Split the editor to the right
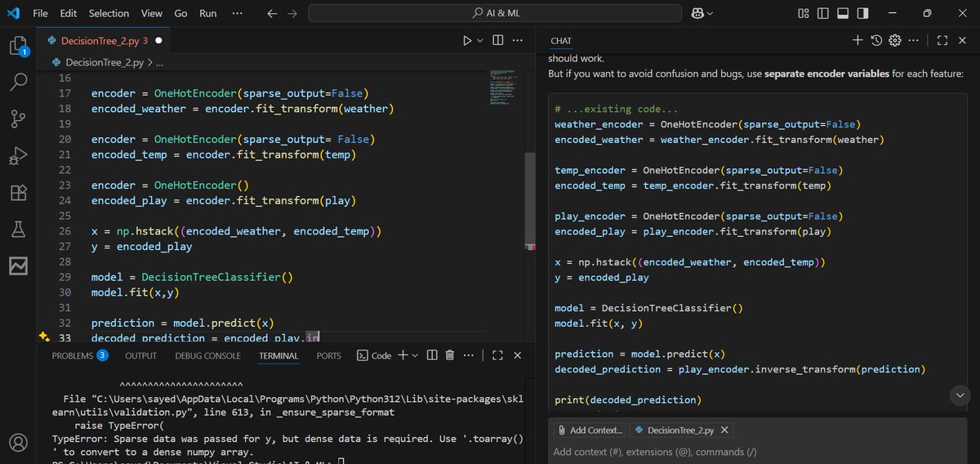 coord(498,40)
